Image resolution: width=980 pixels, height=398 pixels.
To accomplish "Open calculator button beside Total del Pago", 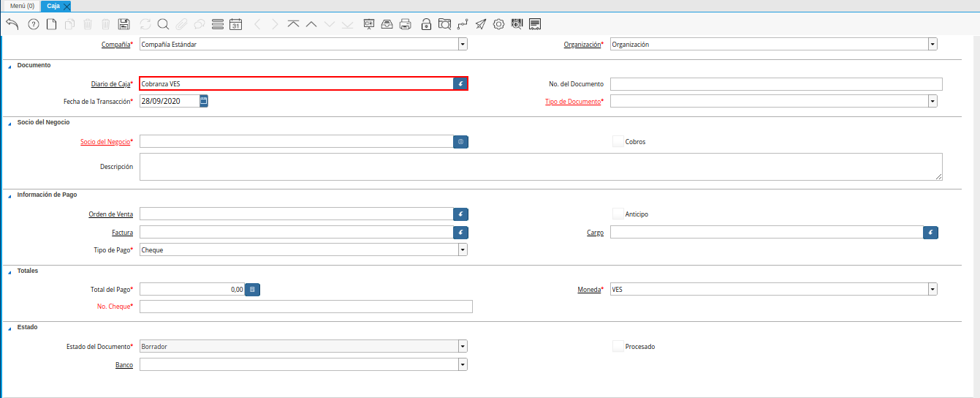I will pyautogui.click(x=252, y=290).
